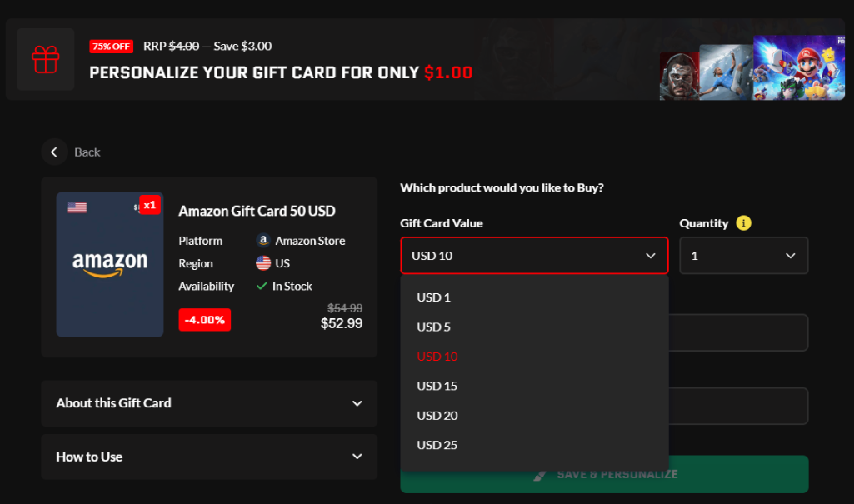Image resolution: width=854 pixels, height=504 pixels.
Task: Expand the How to Use section
Action: 209,457
